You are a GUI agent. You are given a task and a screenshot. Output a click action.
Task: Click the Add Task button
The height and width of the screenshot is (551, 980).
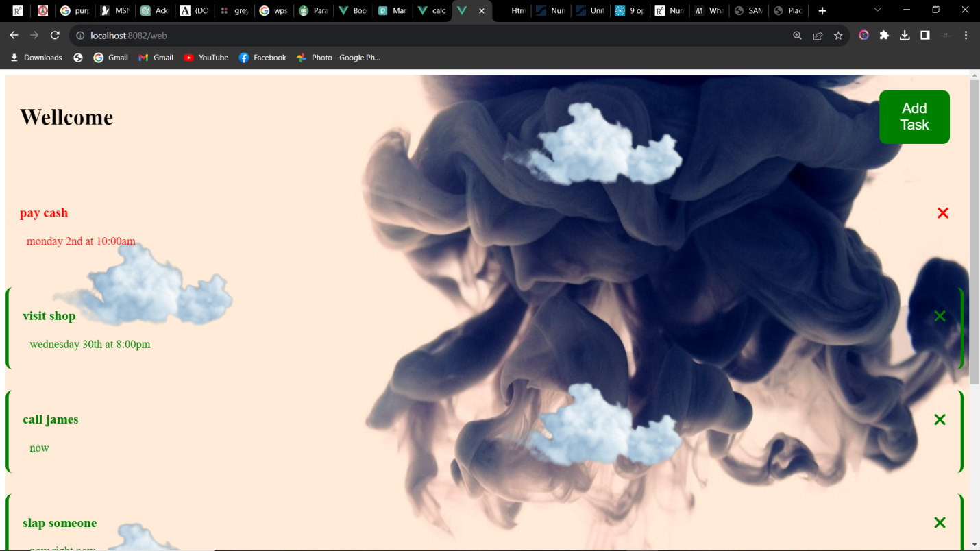coord(914,117)
